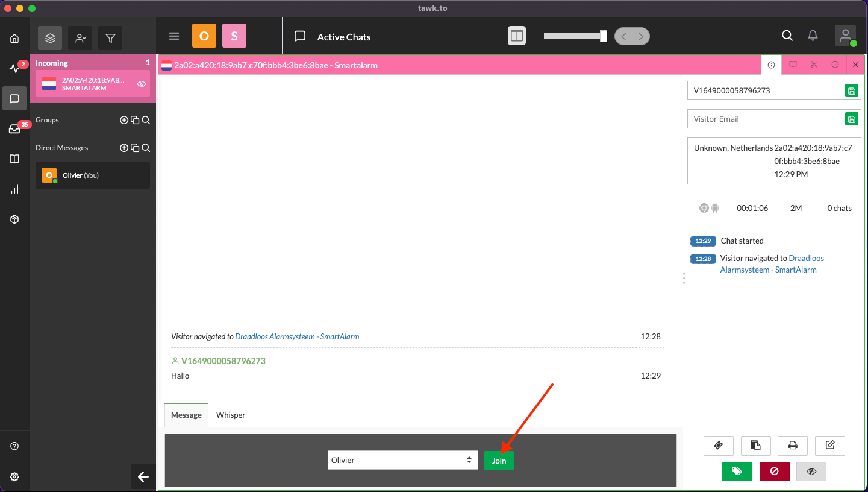Open Active Chats view
The width and height of the screenshot is (868, 492).
tap(333, 37)
